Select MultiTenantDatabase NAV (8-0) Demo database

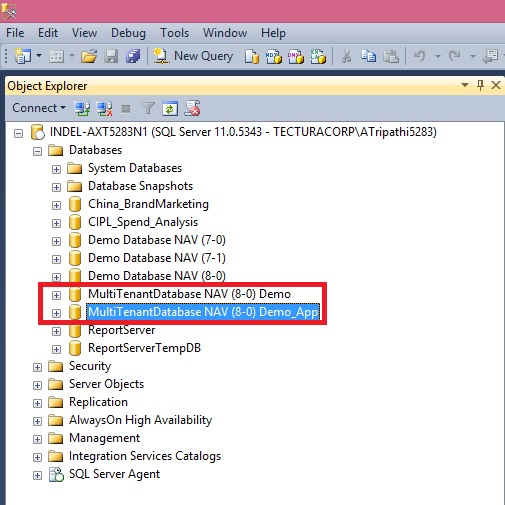(189, 294)
